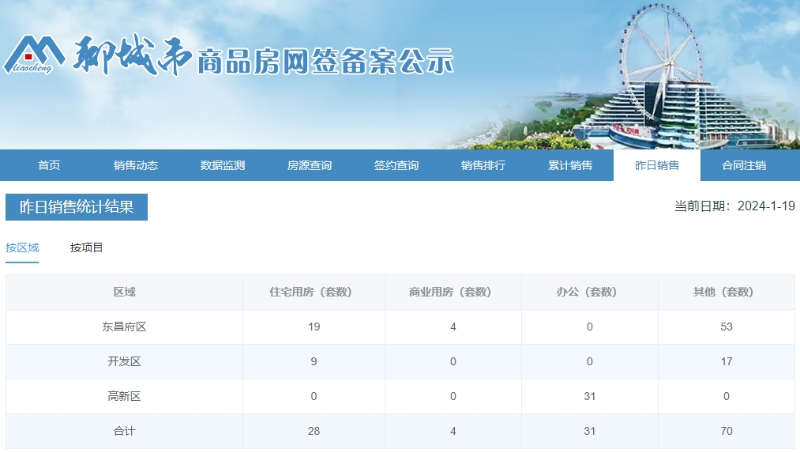Click the 当前日期 2024-1-19 text
The width and height of the screenshot is (800, 453).
click(734, 206)
